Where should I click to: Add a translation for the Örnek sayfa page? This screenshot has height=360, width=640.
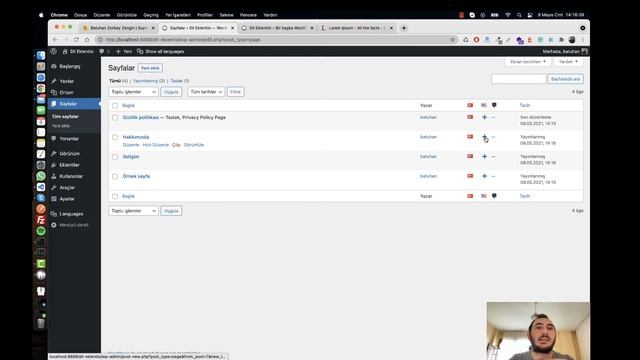coord(484,176)
